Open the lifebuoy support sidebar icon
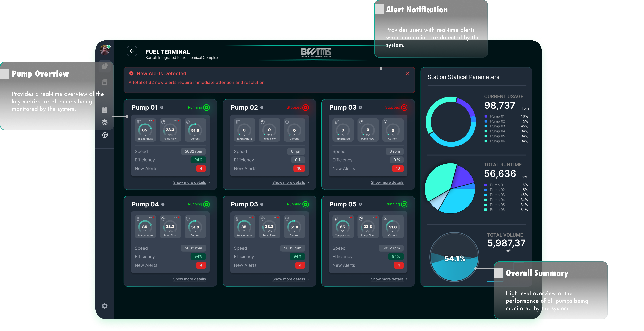Viewport: 644px width, 331px height. (105, 135)
